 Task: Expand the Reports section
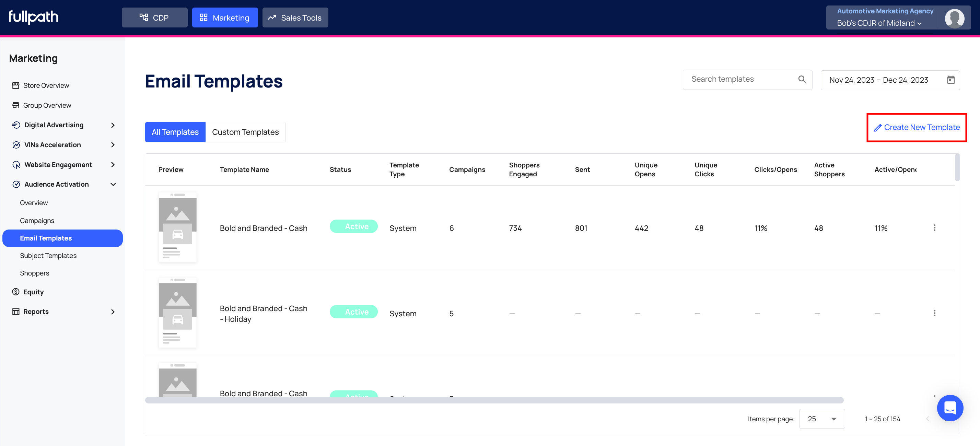[x=113, y=312]
